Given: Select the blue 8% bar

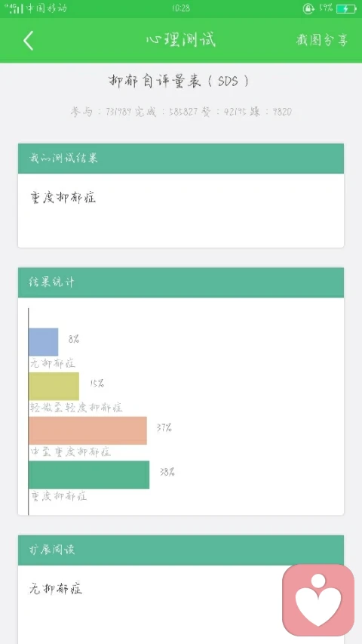Looking at the screenshot, I should (x=44, y=342).
